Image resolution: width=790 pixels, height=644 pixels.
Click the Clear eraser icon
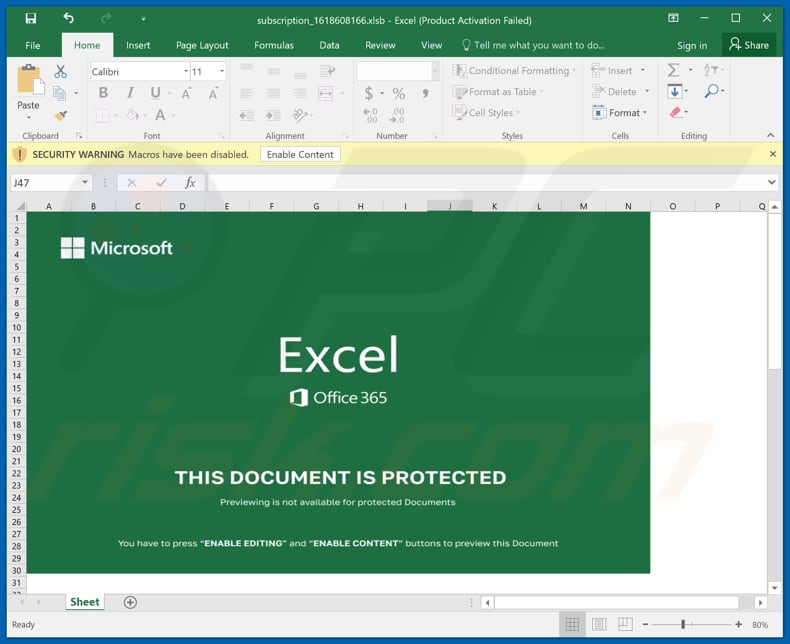tap(675, 112)
